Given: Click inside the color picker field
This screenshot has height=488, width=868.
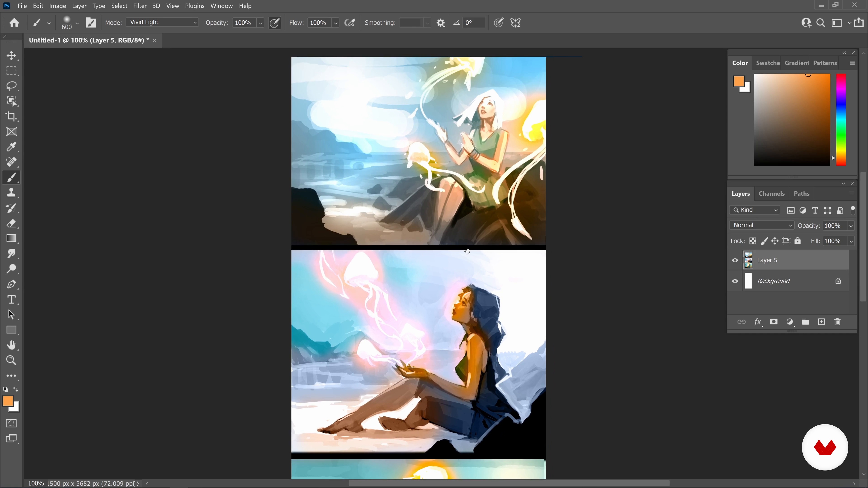Looking at the screenshot, I should (792, 120).
